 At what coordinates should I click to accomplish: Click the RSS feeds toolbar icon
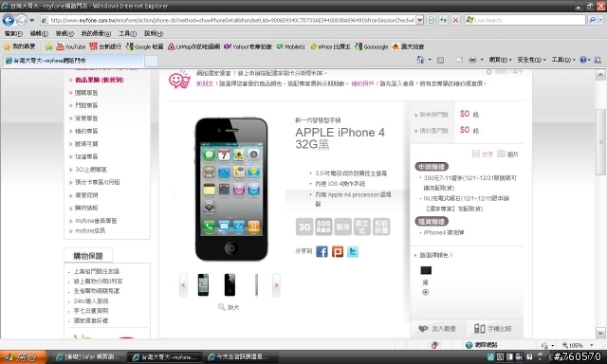(440, 60)
